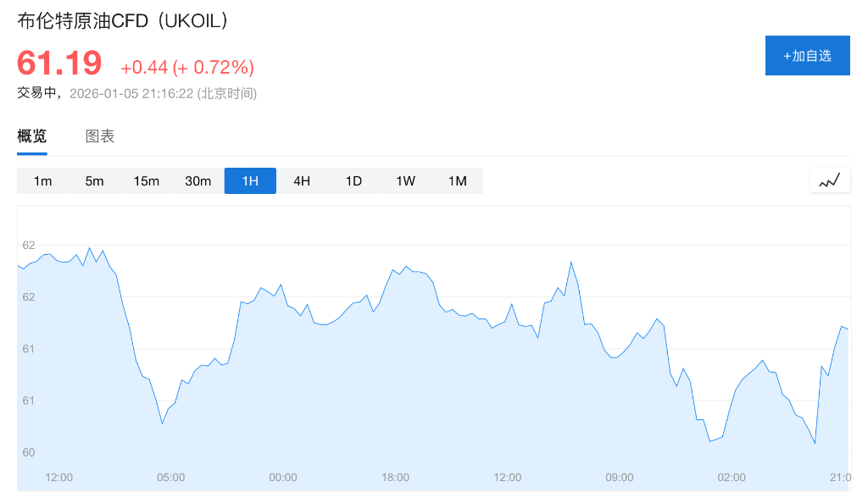Click the 05:00 time axis label
The height and width of the screenshot is (504, 868).
(170, 478)
